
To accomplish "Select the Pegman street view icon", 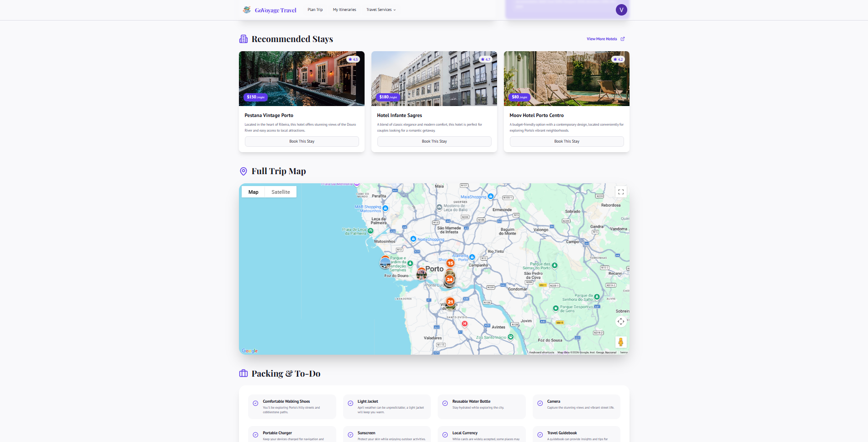I will coord(621,341).
